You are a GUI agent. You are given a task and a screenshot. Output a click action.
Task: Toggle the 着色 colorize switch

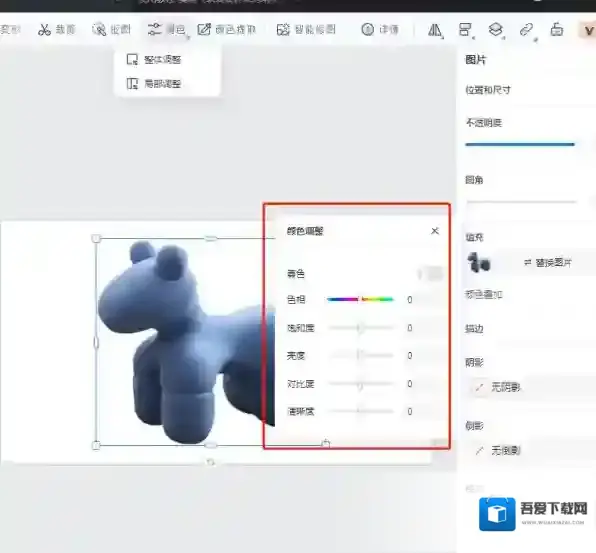tap(431, 274)
